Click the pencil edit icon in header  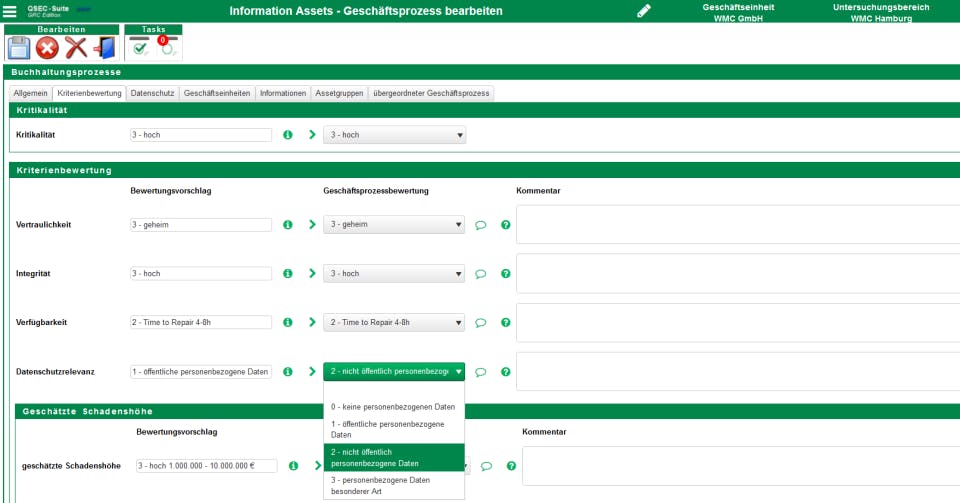pos(643,11)
